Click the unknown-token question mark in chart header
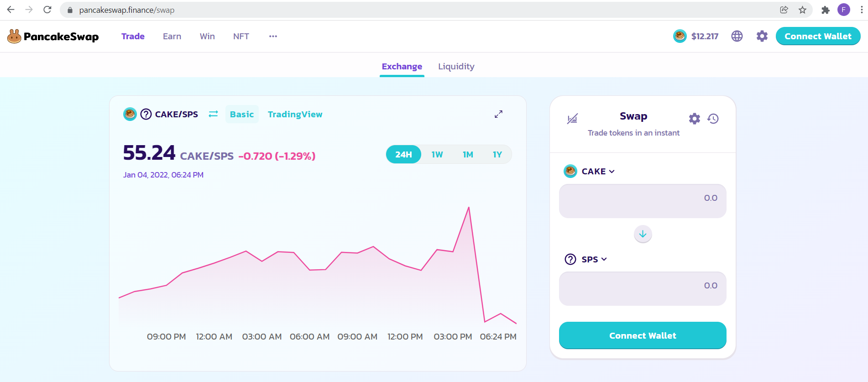This screenshot has height=382, width=868. tap(146, 114)
